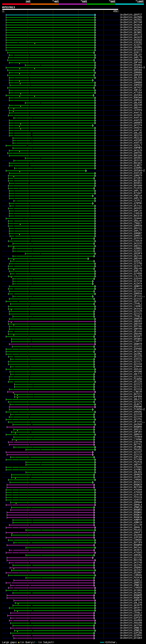Click the orange ~40% identity legend segment
This screenshot has height=644, width=146.
pos(45,4)
